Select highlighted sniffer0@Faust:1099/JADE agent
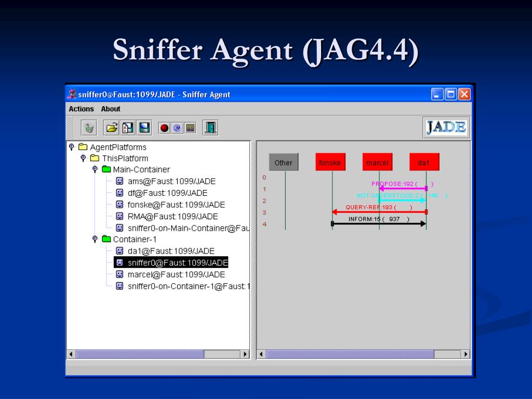This screenshot has width=532, height=399. pyautogui.click(x=171, y=262)
